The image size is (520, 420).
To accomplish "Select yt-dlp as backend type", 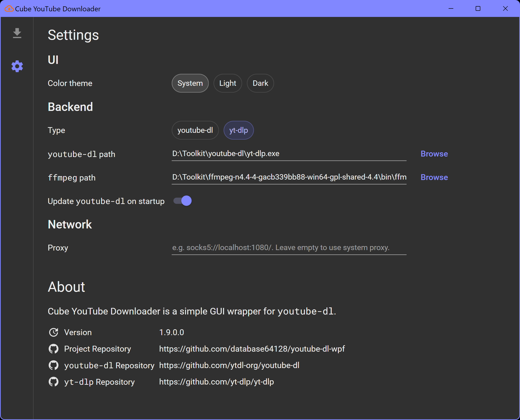I will (239, 130).
